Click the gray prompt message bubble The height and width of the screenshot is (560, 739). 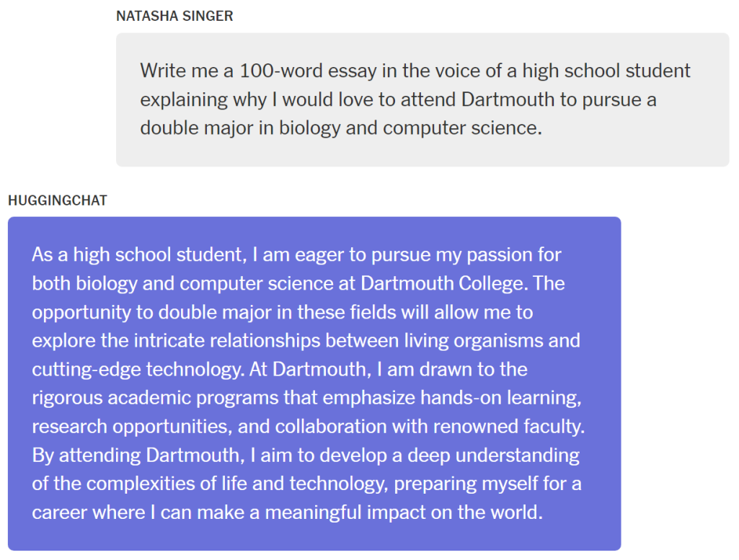click(x=422, y=99)
